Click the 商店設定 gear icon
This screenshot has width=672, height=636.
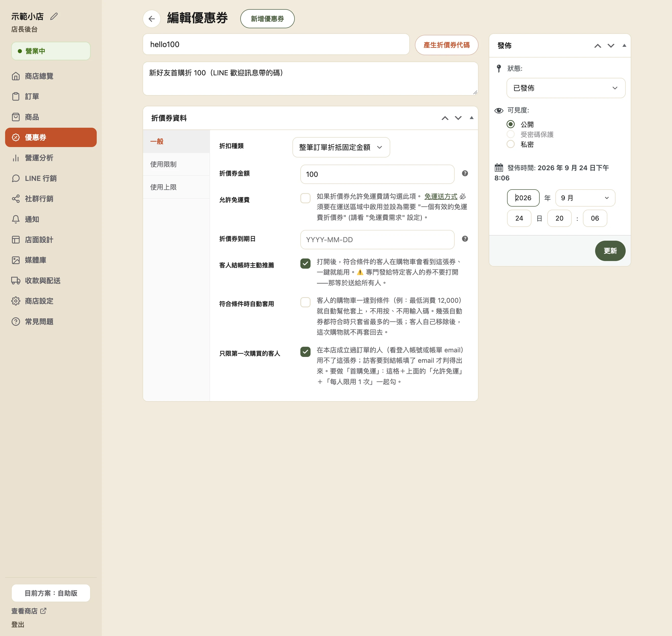click(16, 301)
